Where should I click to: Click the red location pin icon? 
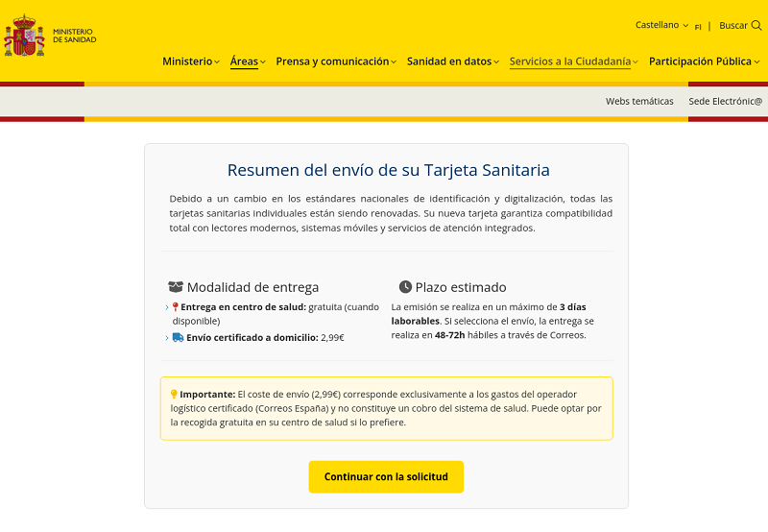click(x=176, y=307)
